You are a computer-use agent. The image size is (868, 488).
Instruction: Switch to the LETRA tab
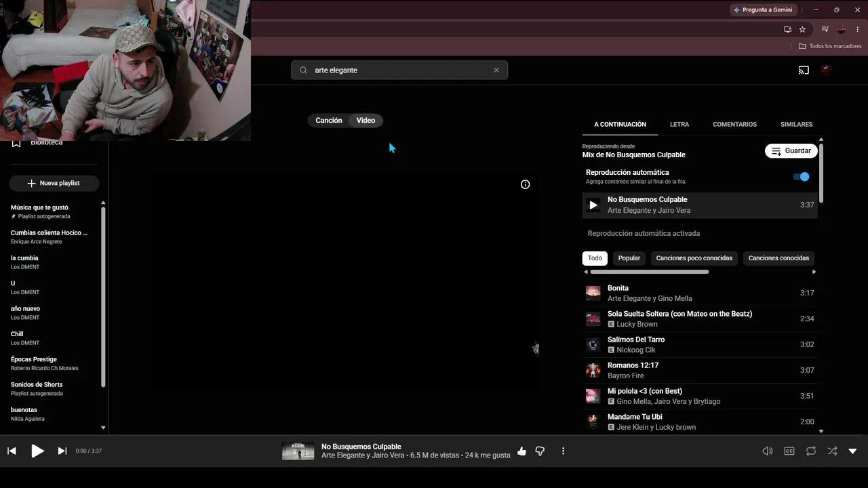(x=679, y=125)
